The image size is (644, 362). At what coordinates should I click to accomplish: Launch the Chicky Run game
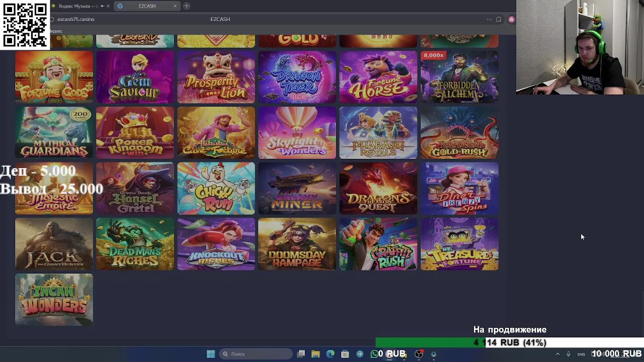[216, 189]
